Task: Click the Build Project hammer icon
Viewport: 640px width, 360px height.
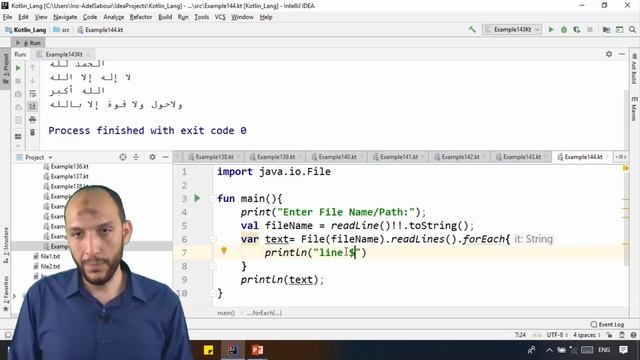Action: [472, 29]
